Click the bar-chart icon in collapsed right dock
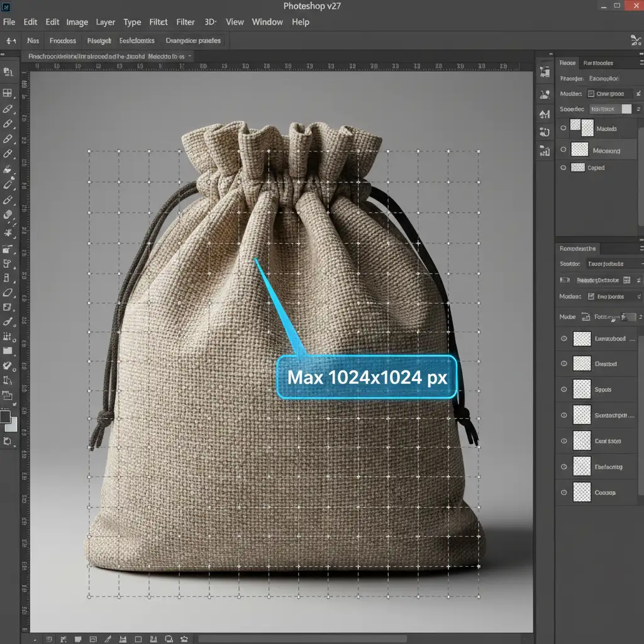Image resolution: width=644 pixels, height=644 pixels. pos(545,150)
